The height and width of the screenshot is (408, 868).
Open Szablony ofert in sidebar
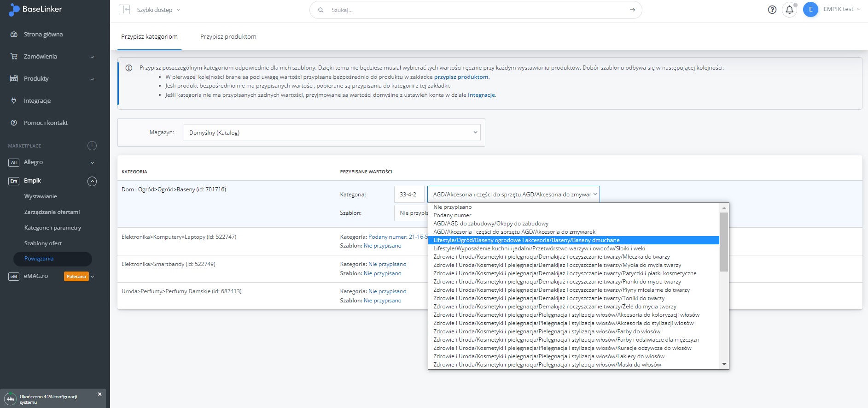click(43, 243)
